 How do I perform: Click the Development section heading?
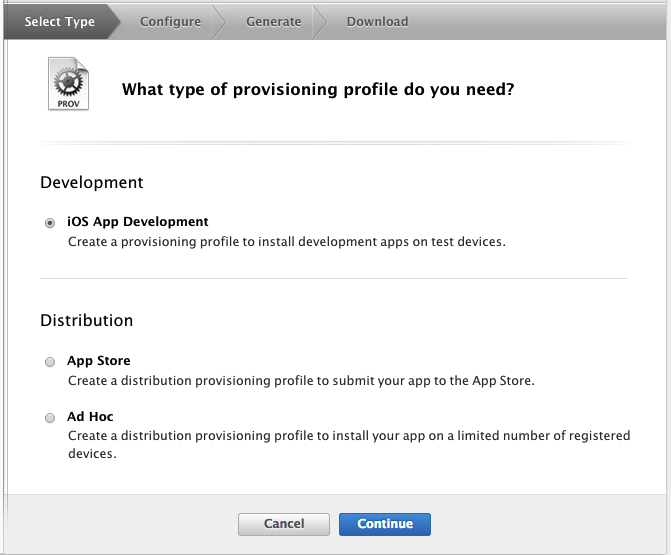click(92, 182)
